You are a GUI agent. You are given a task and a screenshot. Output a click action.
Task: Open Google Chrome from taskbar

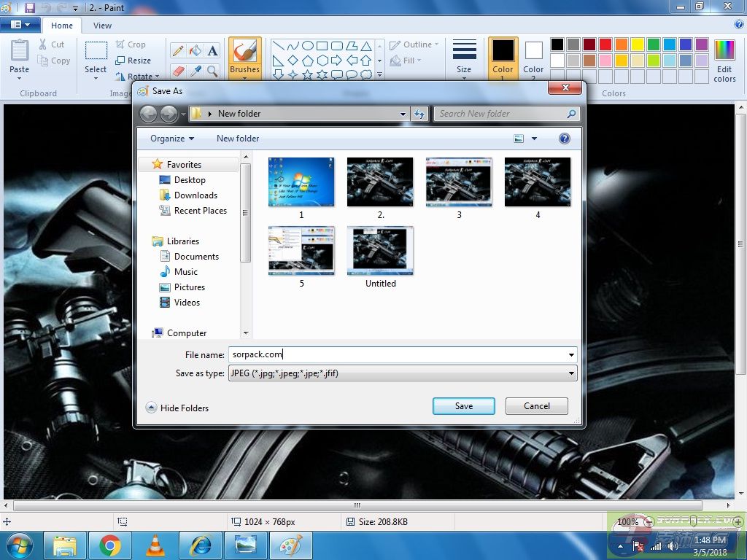point(110,545)
